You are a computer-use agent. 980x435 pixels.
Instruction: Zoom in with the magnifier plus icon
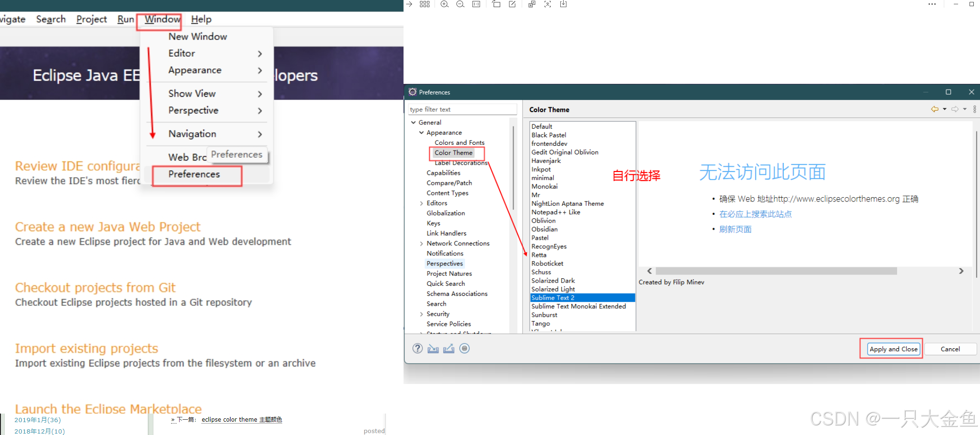[444, 4]
